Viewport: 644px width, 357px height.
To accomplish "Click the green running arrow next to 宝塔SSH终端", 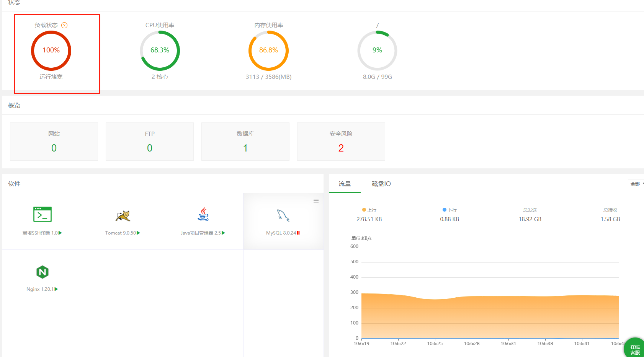I will (60, 233).
